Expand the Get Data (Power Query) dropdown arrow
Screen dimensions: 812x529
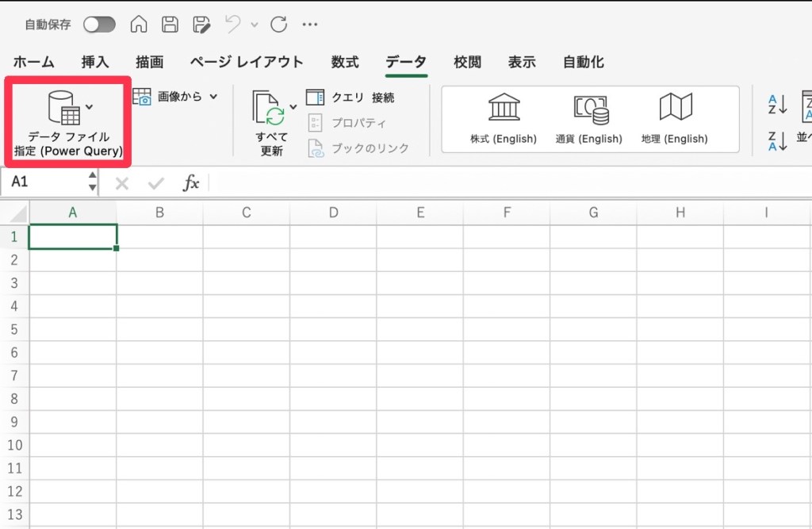pyautogui.click(x=90, y=106)
